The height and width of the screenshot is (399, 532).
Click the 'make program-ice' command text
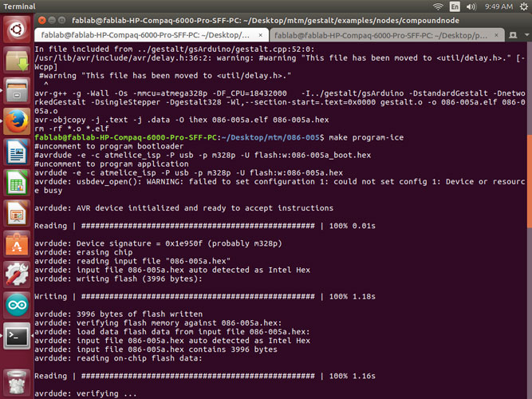(x=366, y=137)
